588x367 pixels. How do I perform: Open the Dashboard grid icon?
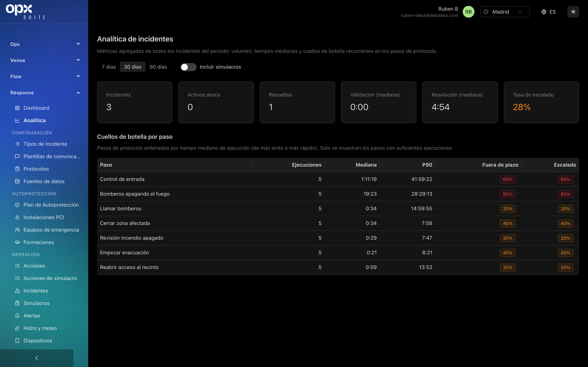click(x=17, y=108)
